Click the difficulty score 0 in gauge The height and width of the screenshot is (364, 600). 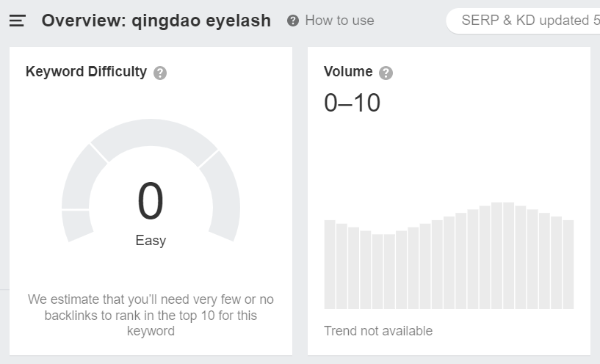click(x=151, y=201)
